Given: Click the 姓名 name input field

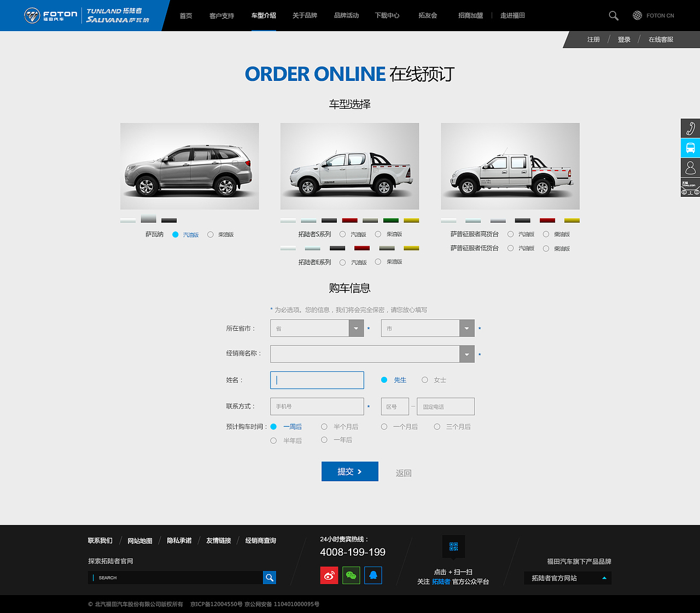Looking at the screenshot, I should [317, 380].
